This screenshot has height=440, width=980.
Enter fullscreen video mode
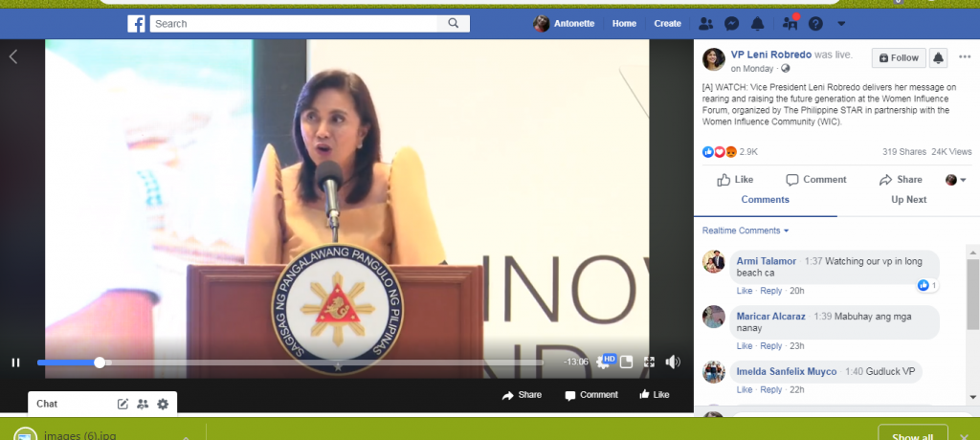(649, 362)
